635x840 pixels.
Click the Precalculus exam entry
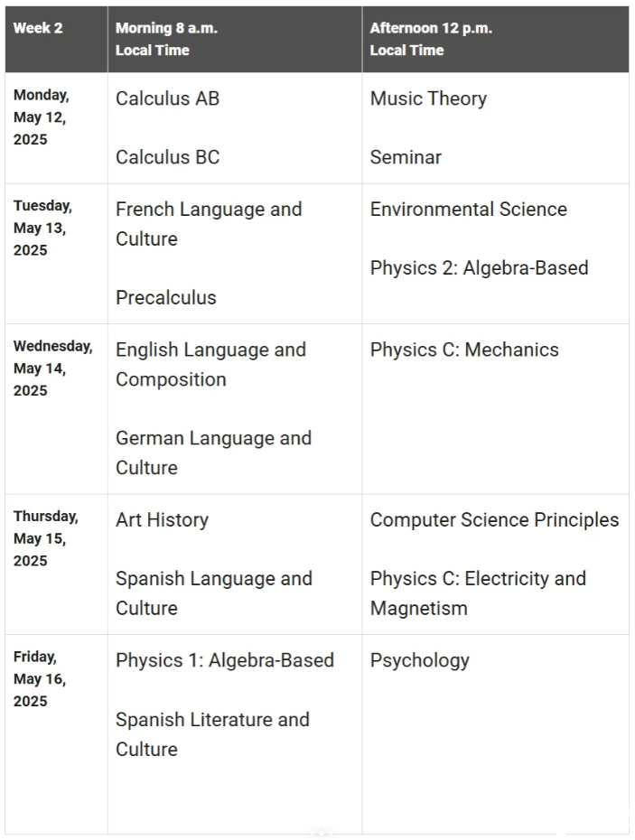point(166,297)
